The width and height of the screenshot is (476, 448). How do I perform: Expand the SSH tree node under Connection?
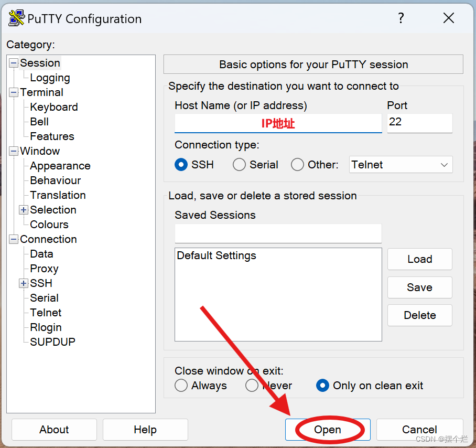24,283
